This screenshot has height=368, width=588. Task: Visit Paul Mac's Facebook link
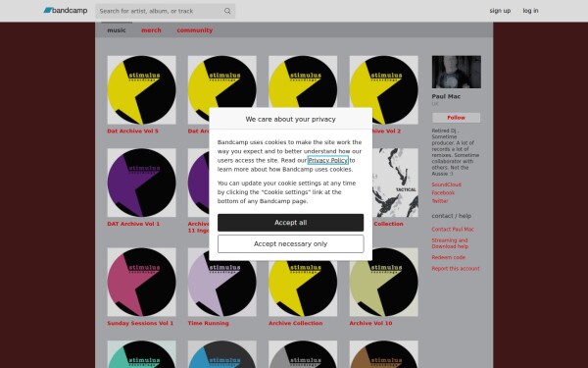pyautogui.click(x=443, y=192)
